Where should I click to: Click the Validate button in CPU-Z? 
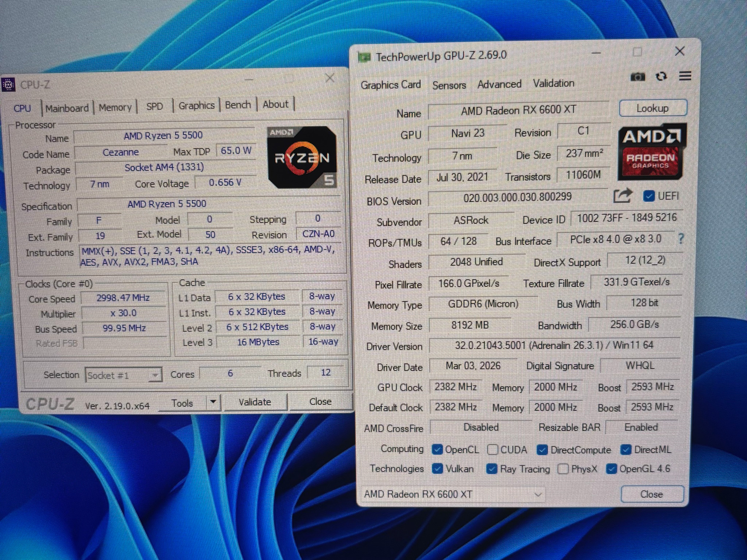coord(255,402)
